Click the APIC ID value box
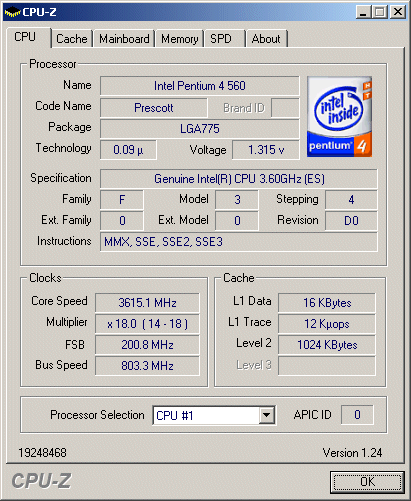This screenshot has width=411, height=501. tap(357, 415)
